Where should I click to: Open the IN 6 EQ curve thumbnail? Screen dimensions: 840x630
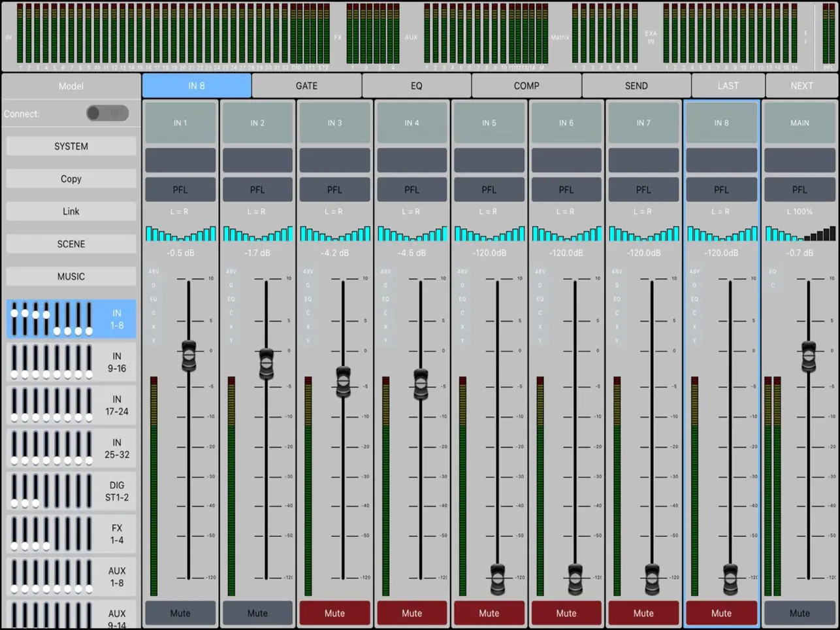click(566, 233)
